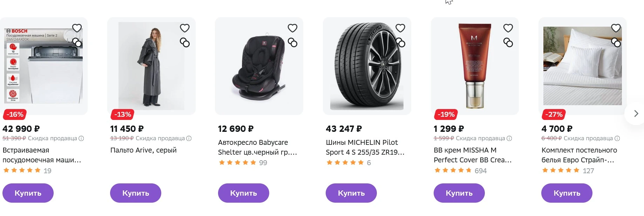Show seller discount info for Arive coat

pyautogui.click(x=189, y=139)
